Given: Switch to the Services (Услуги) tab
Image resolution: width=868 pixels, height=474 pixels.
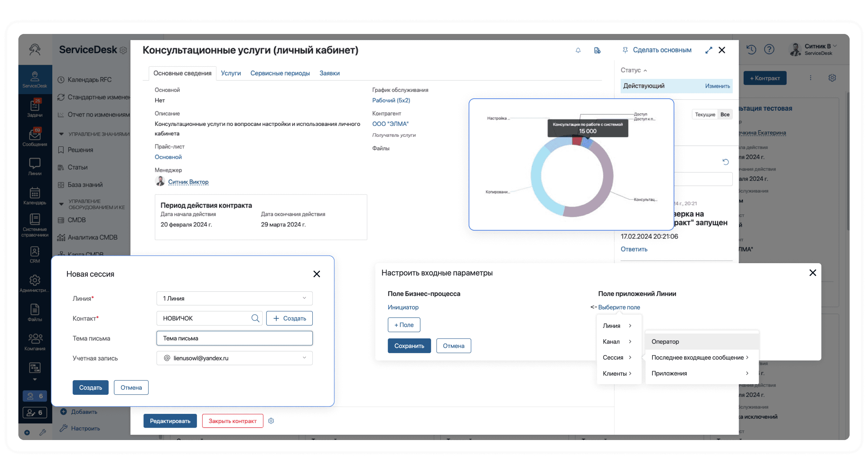Looking at the screenshot, I should pyautogui.click(x=231, y=73).
